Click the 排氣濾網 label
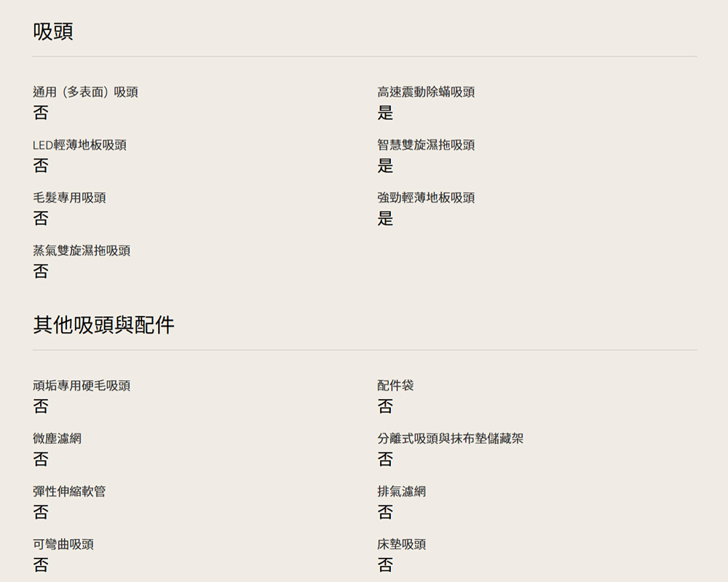 click(401, 491)
